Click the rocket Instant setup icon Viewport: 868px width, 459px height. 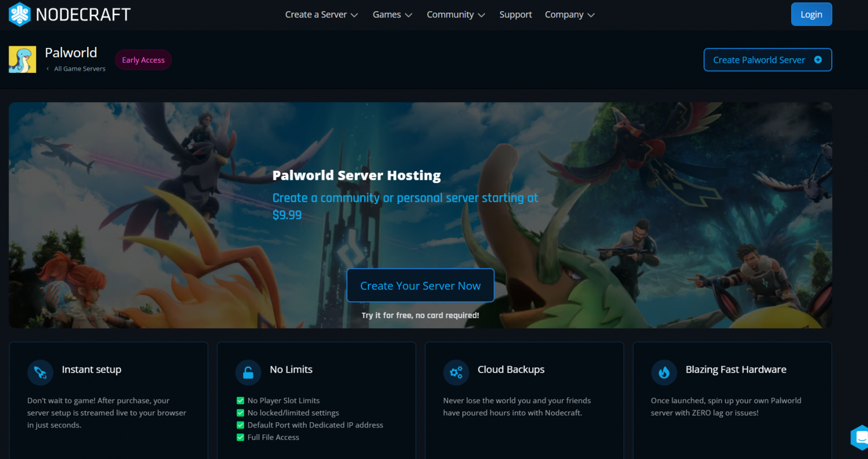[40, 373]
